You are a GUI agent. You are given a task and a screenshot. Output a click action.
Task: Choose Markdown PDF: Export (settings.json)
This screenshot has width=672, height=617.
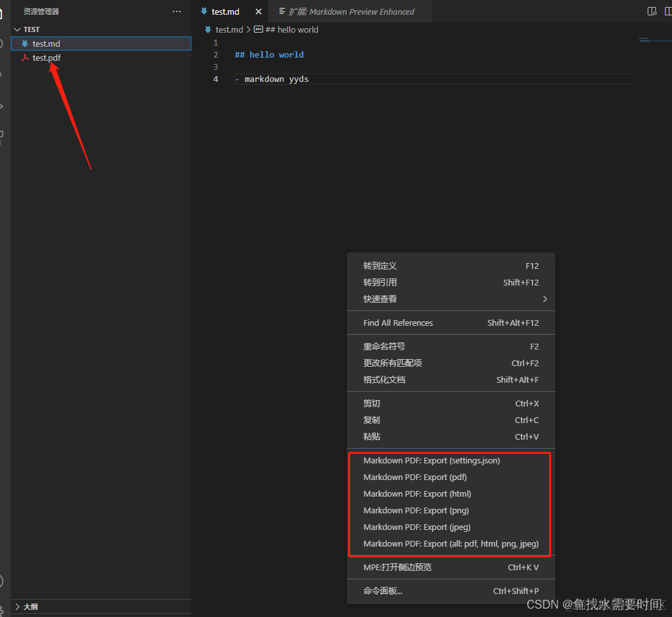[451, 461]
